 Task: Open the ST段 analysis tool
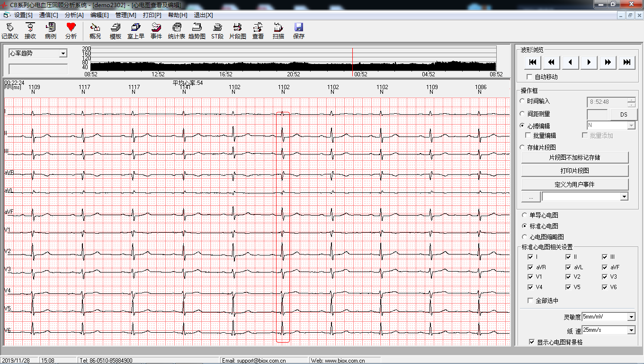click(217, 31)
